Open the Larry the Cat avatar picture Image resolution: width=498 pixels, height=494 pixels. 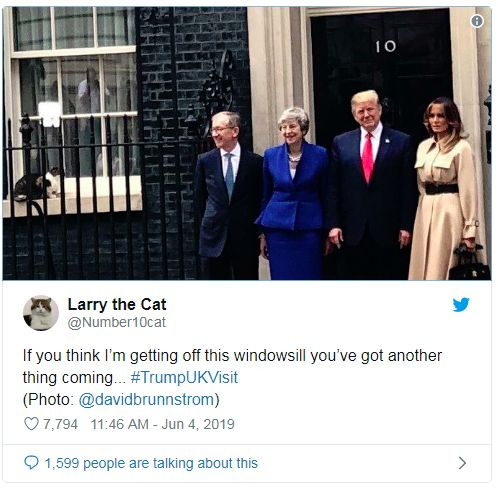click(41, 313)
